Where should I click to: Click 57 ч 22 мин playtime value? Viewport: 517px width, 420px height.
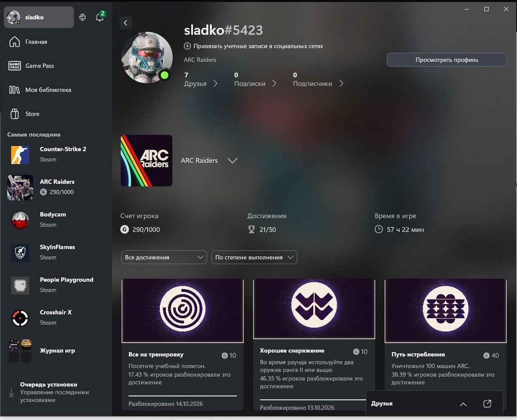click(x=405, y=230)
